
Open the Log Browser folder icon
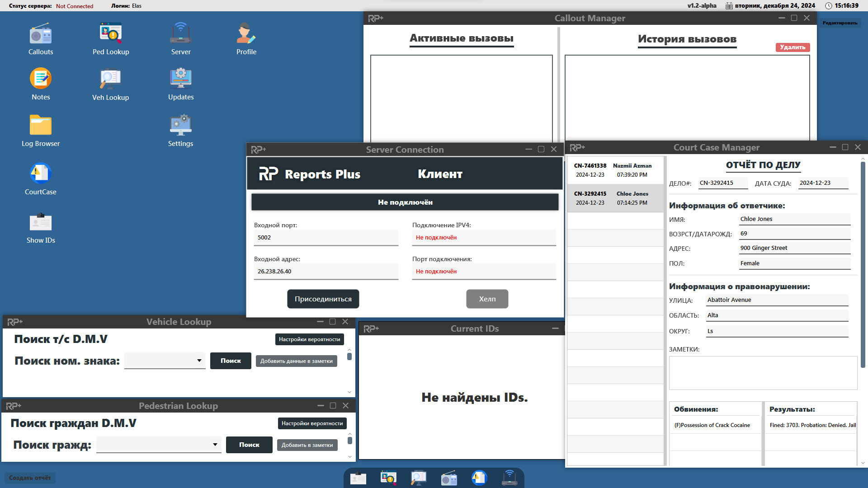(41, 126)
